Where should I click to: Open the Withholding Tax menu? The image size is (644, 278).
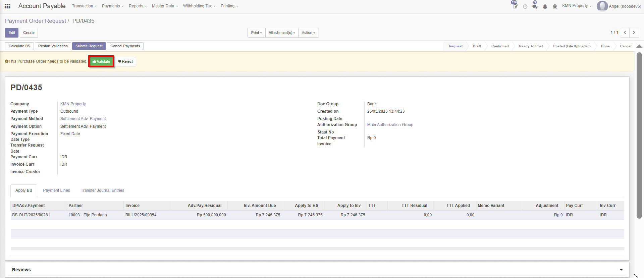point(199,6)
